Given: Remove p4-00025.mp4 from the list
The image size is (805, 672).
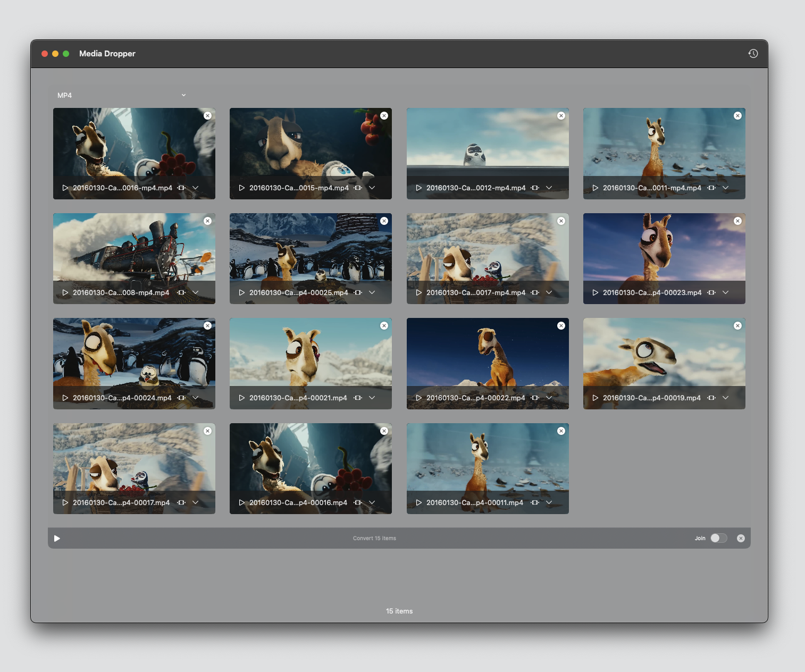Looking at the screenshot, I should (384, 221).
